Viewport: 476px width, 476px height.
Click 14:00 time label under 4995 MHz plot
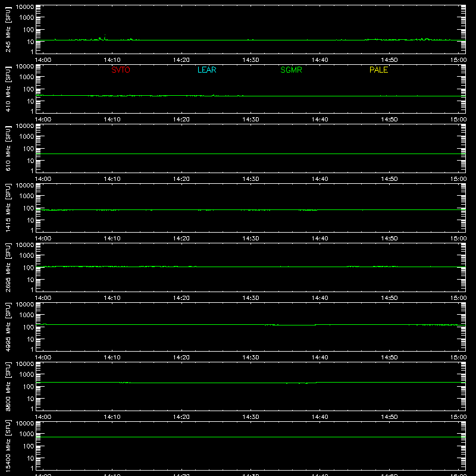point(43,358)
